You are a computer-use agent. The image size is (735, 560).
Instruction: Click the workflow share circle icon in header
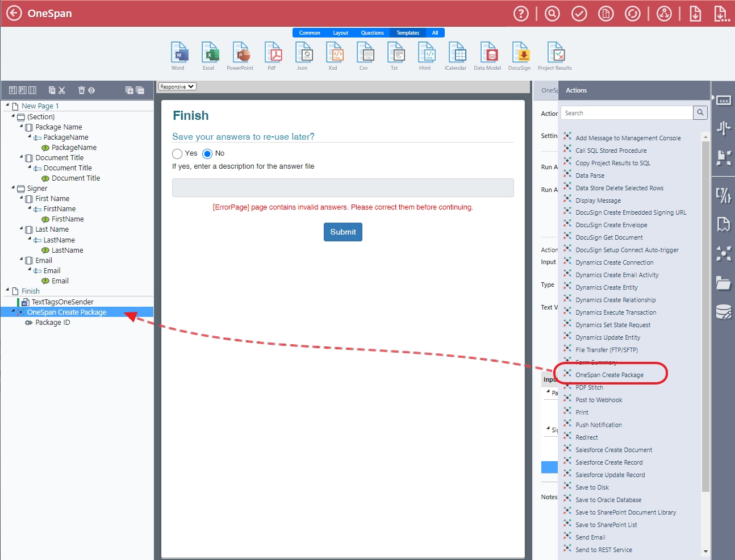665,14
